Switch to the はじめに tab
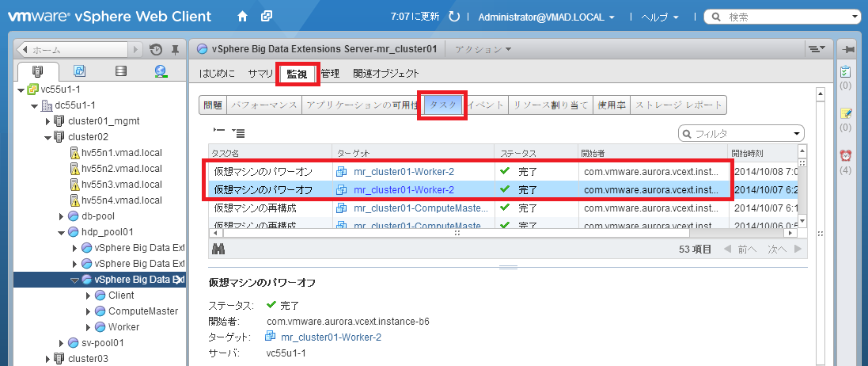The height and width of the screenshot is (366, 868). point(217,73)
